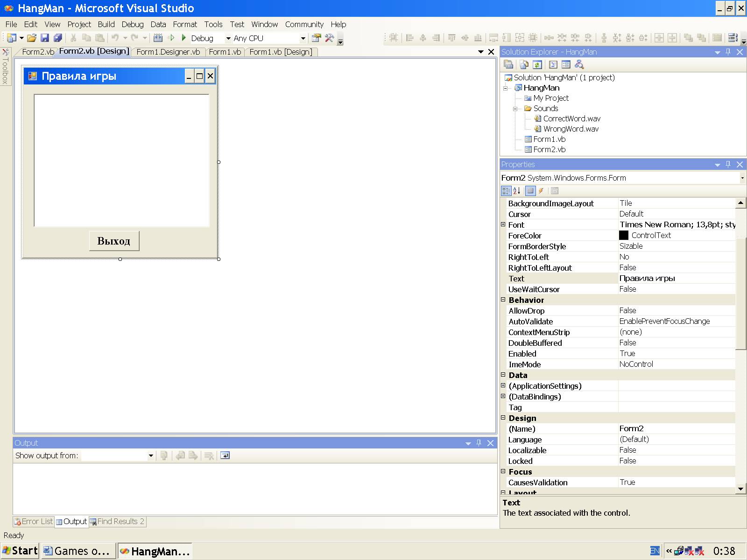747x560 pixels.
Task: Collapse the Sounds folder in tree
Action: click(x=515, y=109)
